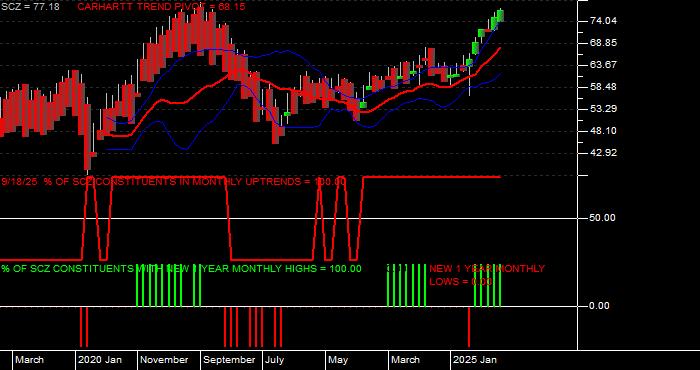Viewport: 700px width, 370px height.
Task: Select the 2025 Jan date label
Action: 475,360
